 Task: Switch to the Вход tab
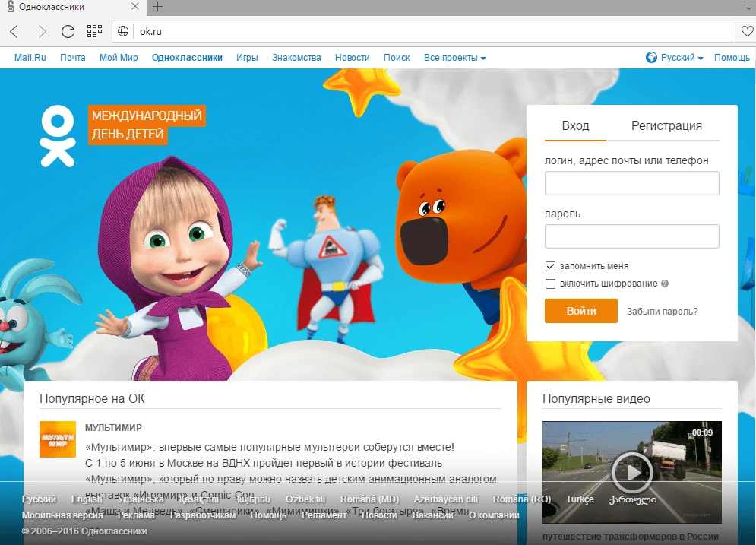575,126
